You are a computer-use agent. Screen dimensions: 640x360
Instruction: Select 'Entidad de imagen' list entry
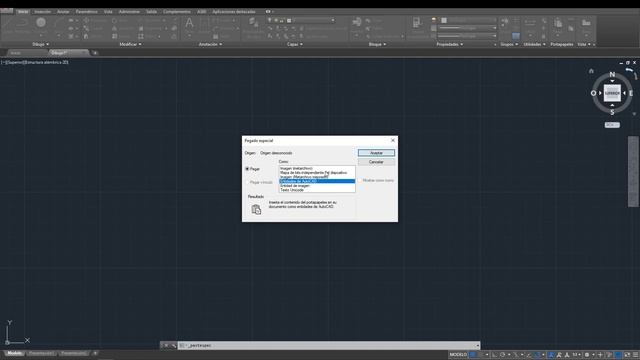(x=317, y=186)
